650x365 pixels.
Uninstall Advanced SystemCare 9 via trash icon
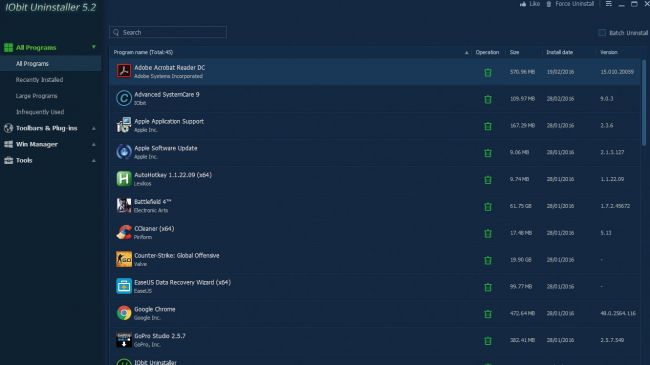click(488, 99)
